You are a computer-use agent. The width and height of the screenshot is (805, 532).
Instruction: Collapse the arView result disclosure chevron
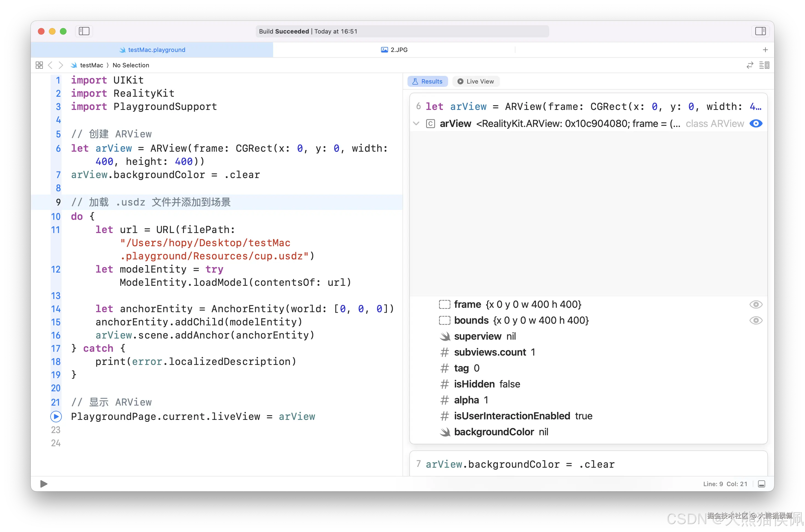point(416,123)
